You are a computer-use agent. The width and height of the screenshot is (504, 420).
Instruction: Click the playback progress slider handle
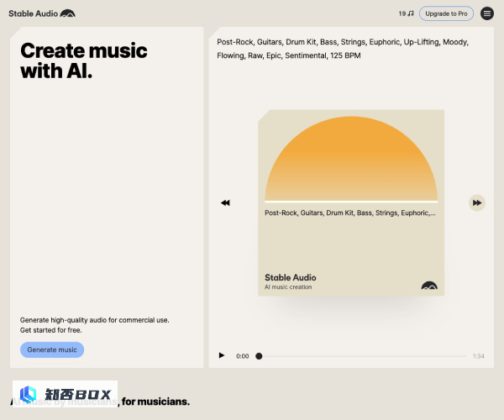click(x=259, y=356)
